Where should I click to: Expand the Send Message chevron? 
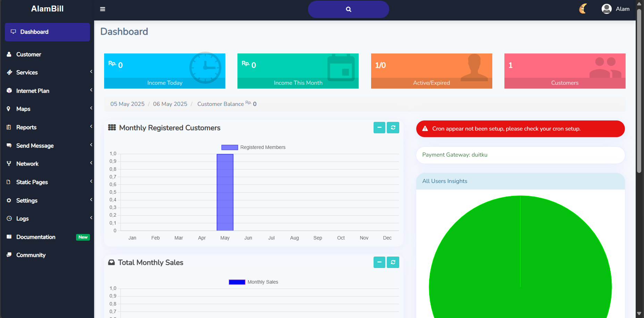click(x=91, y=145)
